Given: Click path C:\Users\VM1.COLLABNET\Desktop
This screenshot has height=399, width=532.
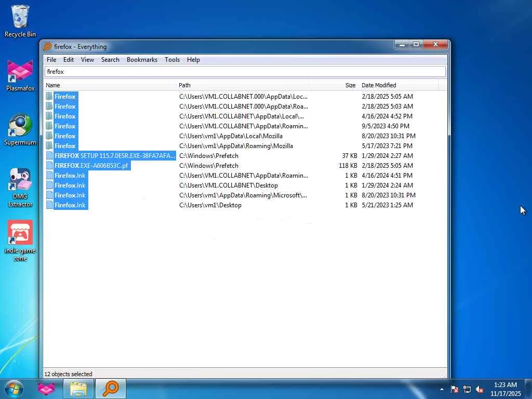Looking at the screenshot, I should click(x=229, y=185).
